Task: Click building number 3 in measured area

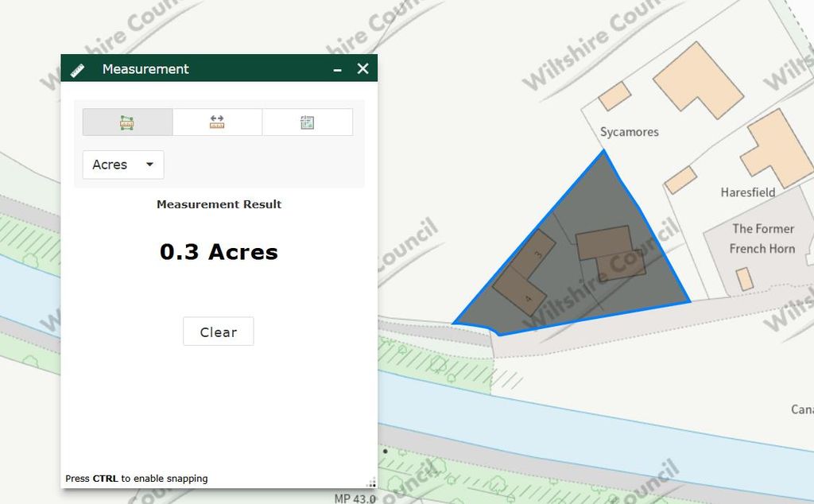Action: click(538, 254)
